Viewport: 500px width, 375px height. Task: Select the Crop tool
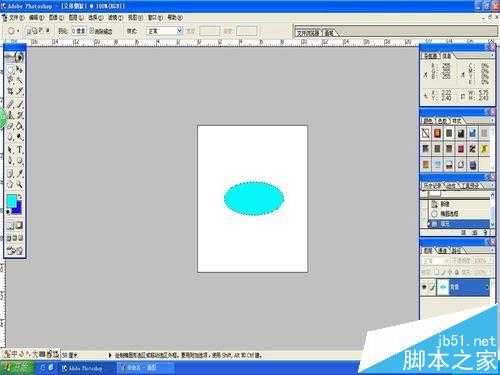[11, 91]
